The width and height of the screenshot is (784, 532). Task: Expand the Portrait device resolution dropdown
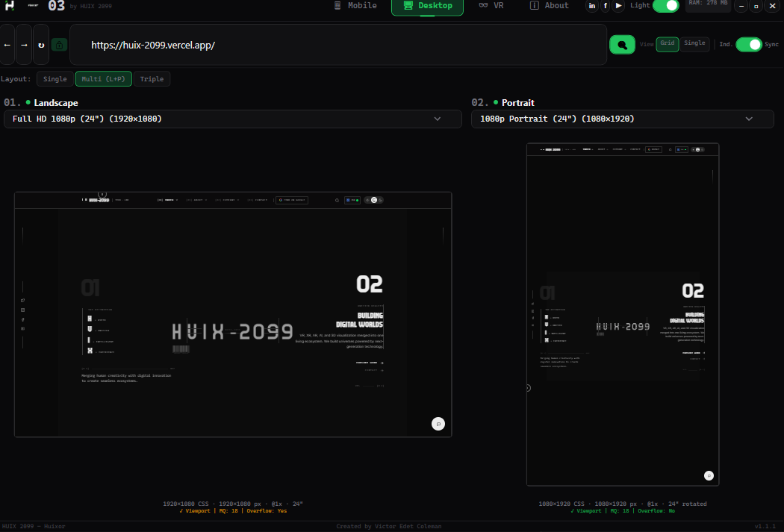click(622, 119)
